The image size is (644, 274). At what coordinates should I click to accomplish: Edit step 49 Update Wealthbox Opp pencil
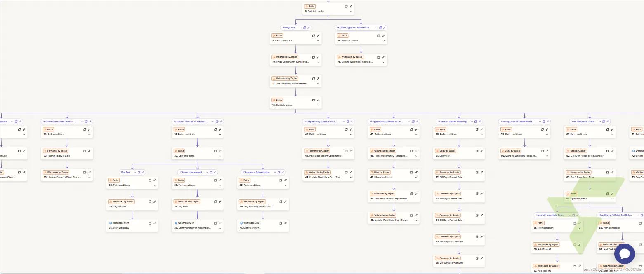416,215
